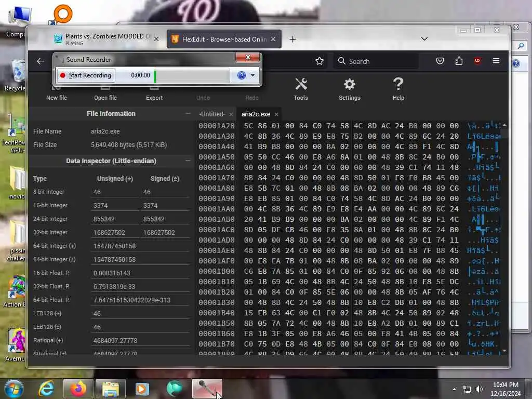Show hidden system tray icons
Screen dimensions: 532x399
454,389
